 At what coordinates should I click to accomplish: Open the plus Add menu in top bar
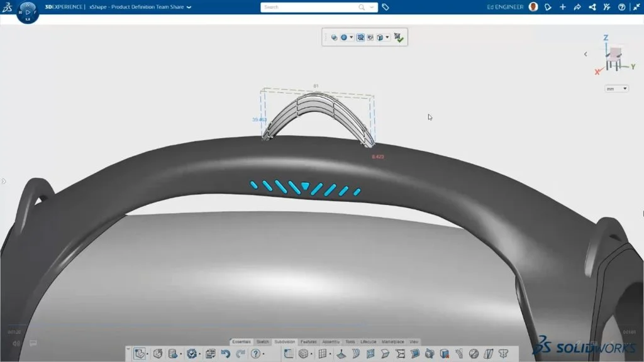click(x=562, y=7)
